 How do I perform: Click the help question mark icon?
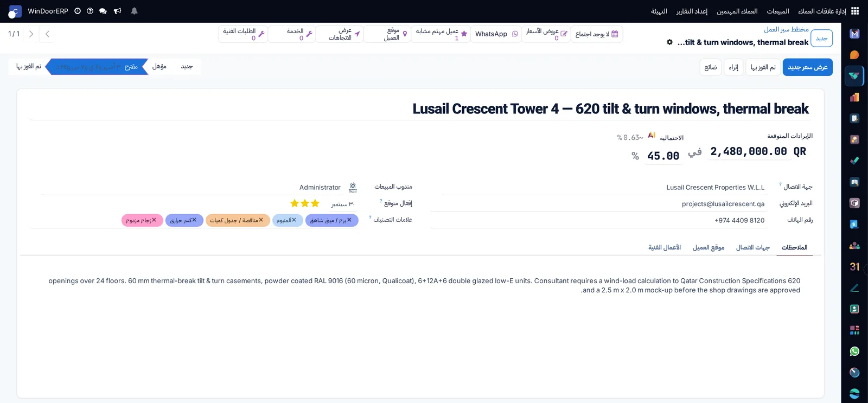point(90,11)
